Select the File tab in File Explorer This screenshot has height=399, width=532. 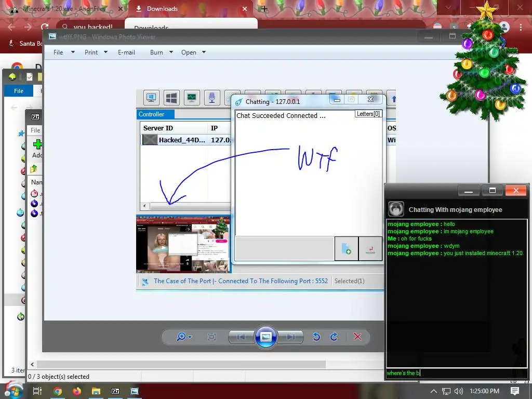(x=19, y=90)
